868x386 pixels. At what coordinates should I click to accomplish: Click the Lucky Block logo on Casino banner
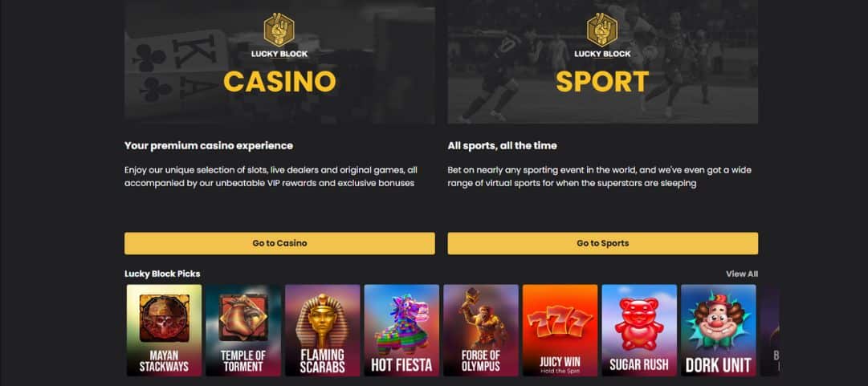pos(279,35)
